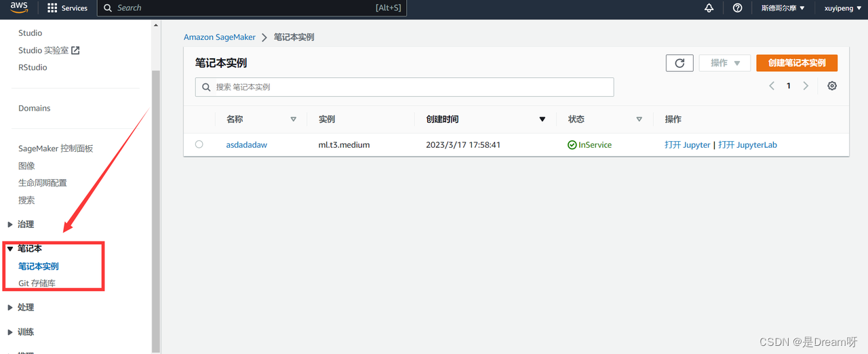The height and width of the screenshot is (354, 868).
Task: Click the bell notifications icon
Action: coord(709,8)
